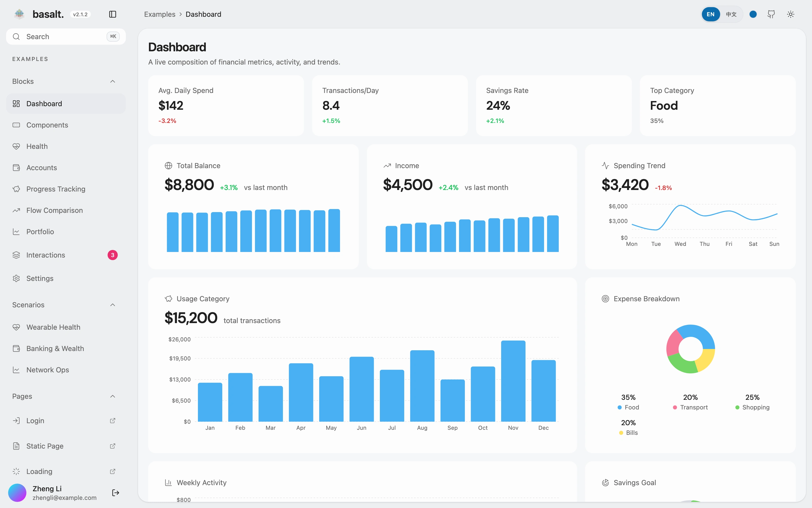Click the Expense Breakdown target icon
Image resolution: width=812 pixels, height=508 pixels.
605,299
